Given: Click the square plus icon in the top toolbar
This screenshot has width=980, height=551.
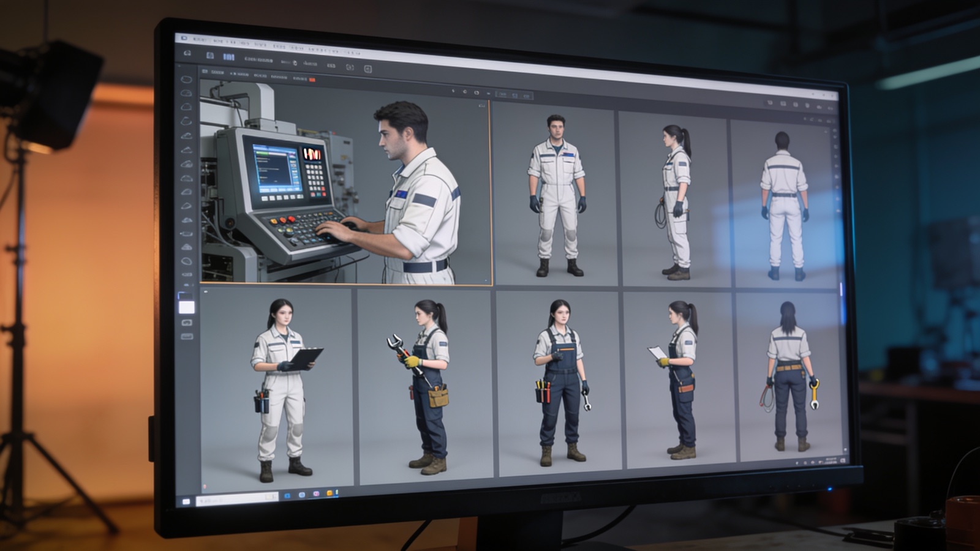Looking at the screenshot, I should click(x=368, y=69).
